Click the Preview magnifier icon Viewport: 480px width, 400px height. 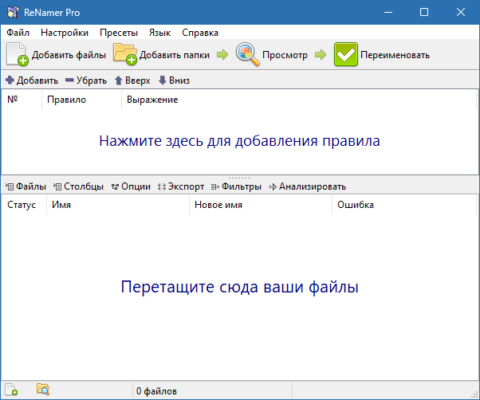click(248, 54)
